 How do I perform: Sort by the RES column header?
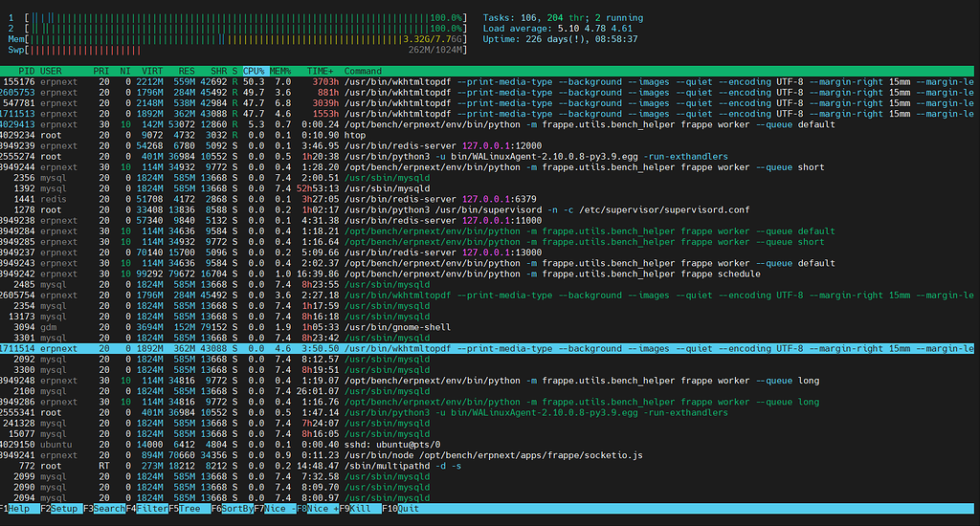click(187, 71)
